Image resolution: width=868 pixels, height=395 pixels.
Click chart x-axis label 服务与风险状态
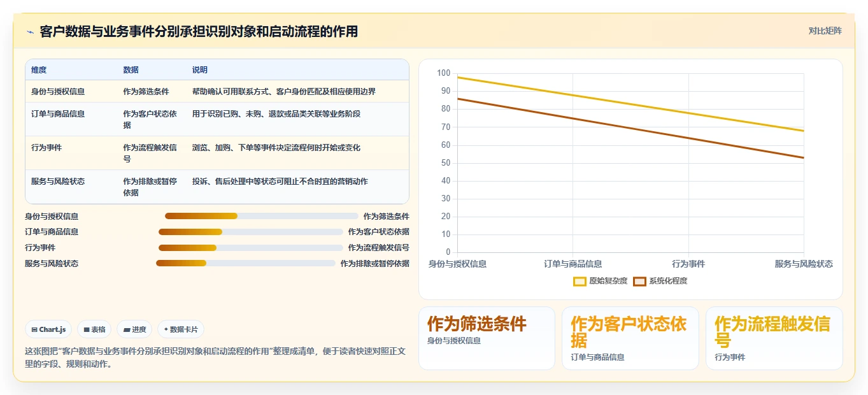(x=804, y=264)
